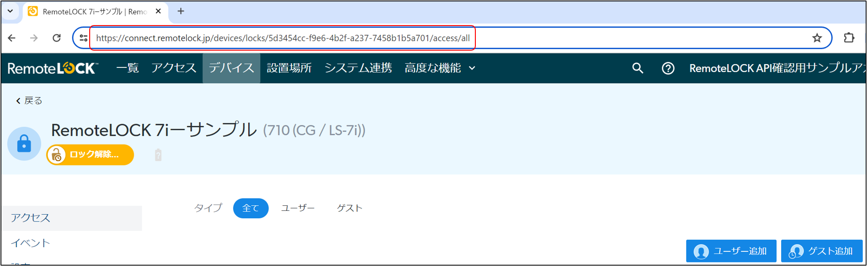868x268 pixels.
Task: Expand the 高度な機能 dropdown menu
Action: pos(440,68)
